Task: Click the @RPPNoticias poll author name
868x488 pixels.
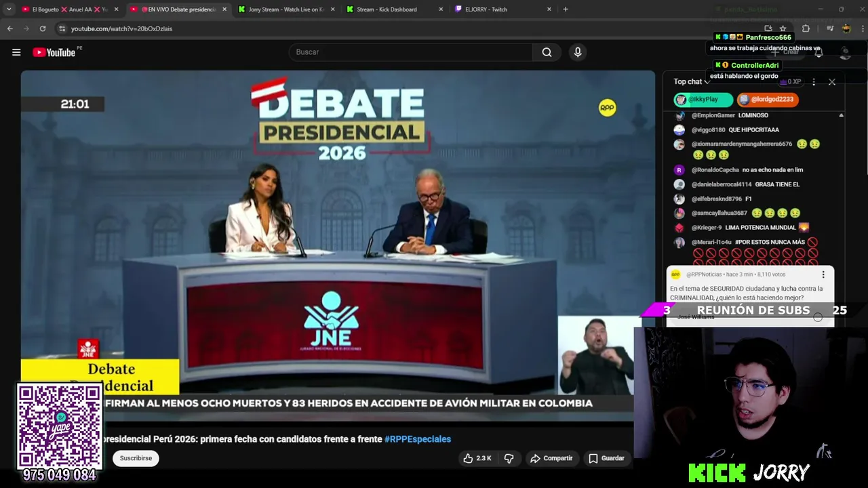Action: pos(704,274)
